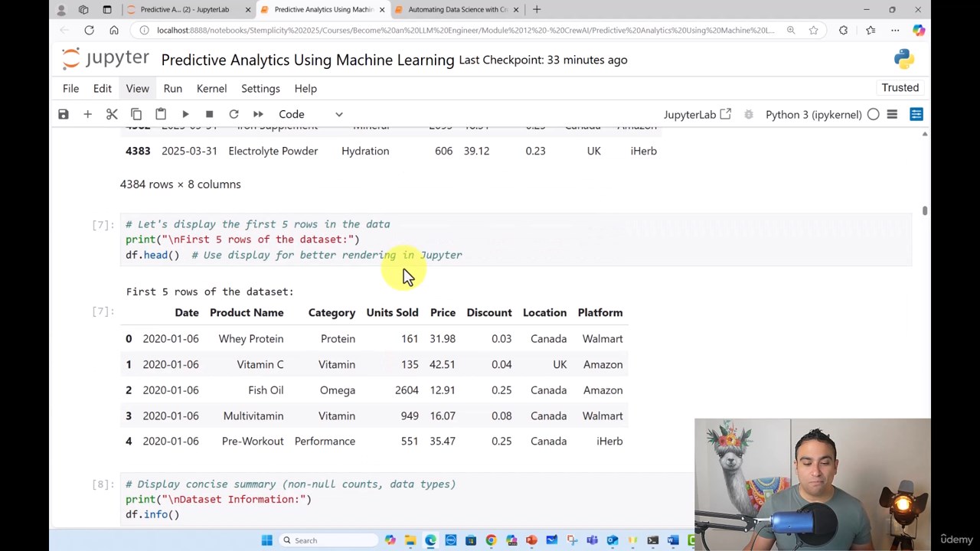Click the Trusted notebook button
The image size is (980, 551).
point(900,87)
